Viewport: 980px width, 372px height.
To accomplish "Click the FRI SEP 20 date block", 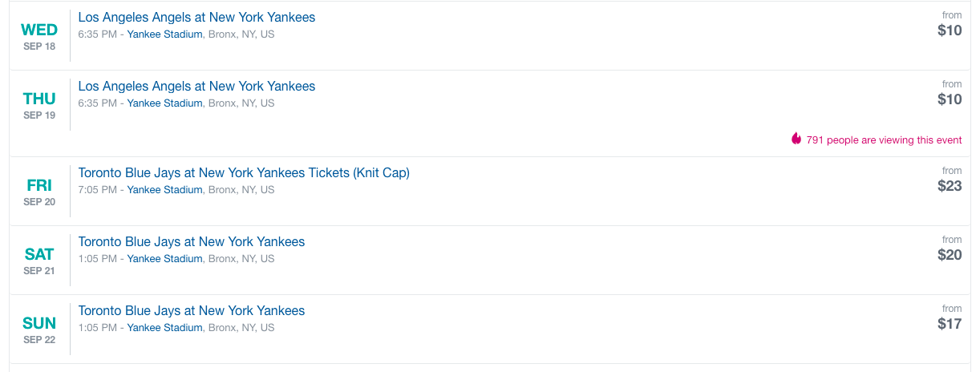I will 39,191.
